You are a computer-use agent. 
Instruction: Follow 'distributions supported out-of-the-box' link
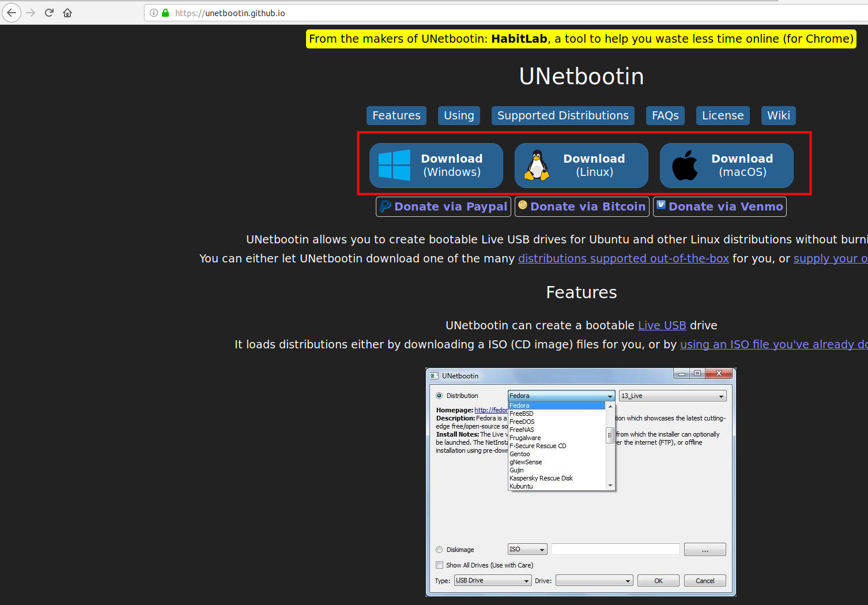coord(624,258)
